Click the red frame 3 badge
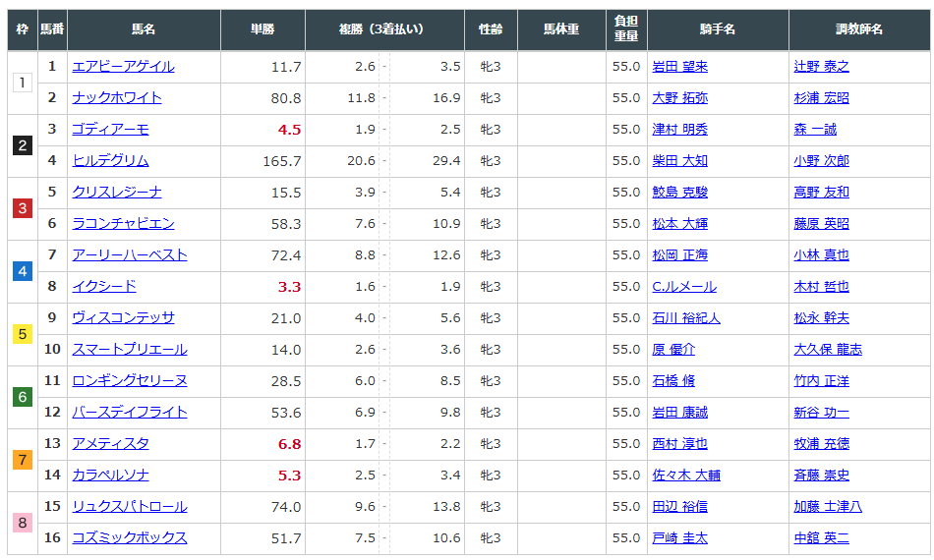934x560 pixels. pyautogui.click(x=23, y=208)
